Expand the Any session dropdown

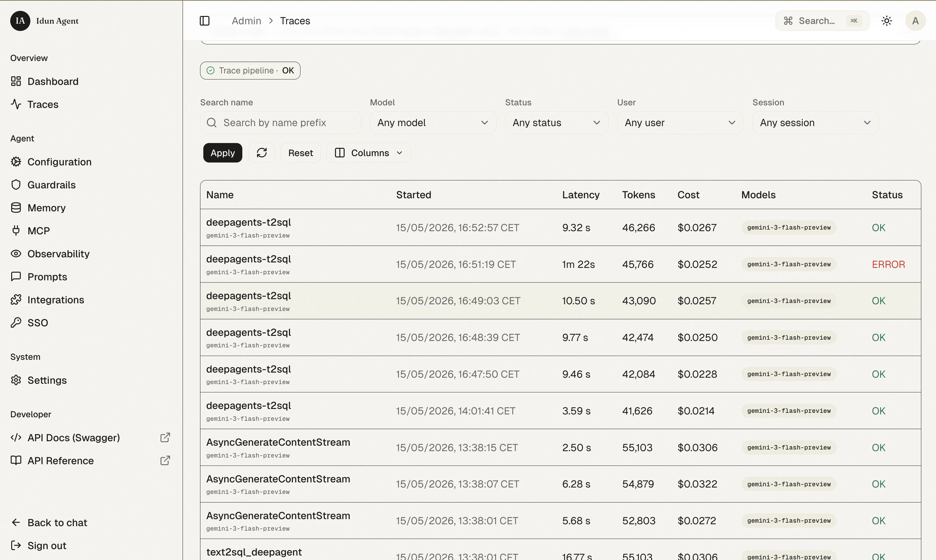815,123
